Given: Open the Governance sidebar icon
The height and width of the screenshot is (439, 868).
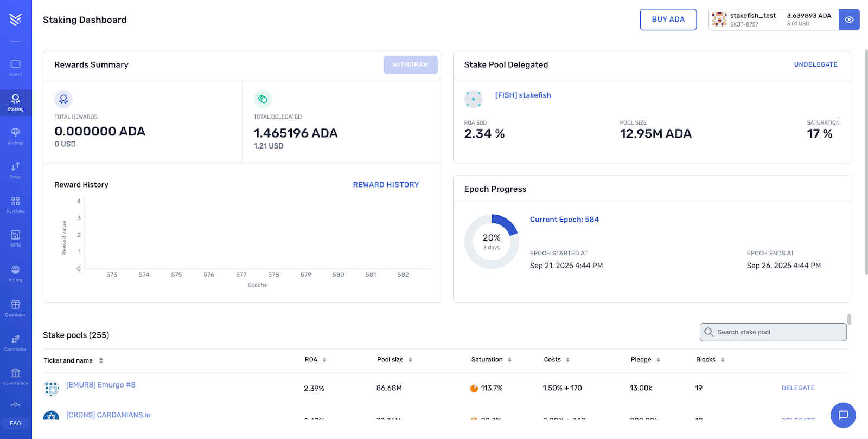Looking at the screenshot, I should click(16, 376).
